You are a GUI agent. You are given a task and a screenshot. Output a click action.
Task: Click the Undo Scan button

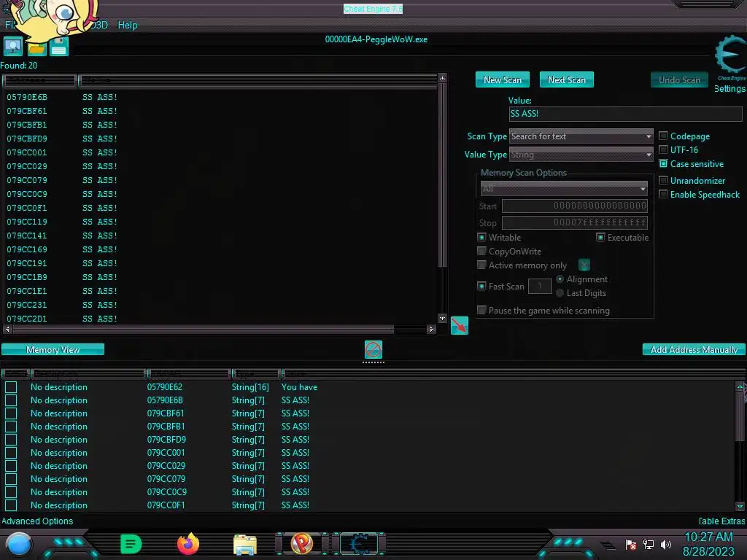point(679,80)
